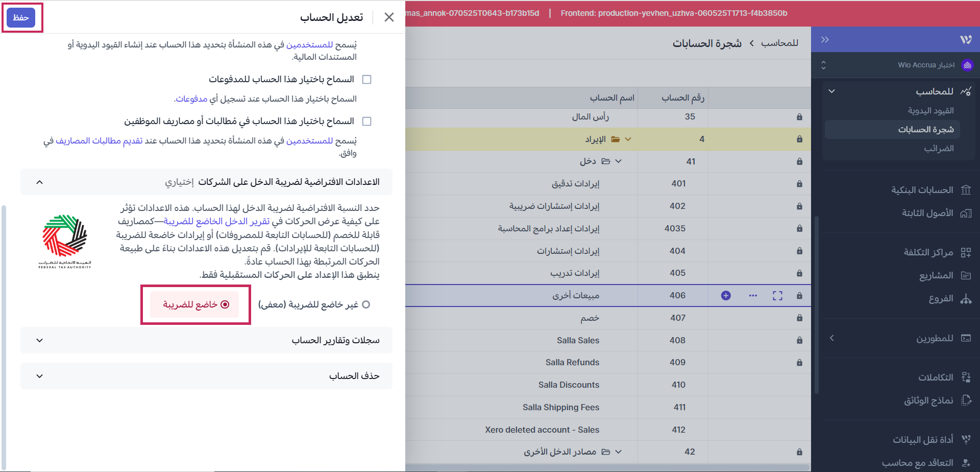Click the cost centers icon in the sidebar

pyautogui.click(x=966, y=252)
